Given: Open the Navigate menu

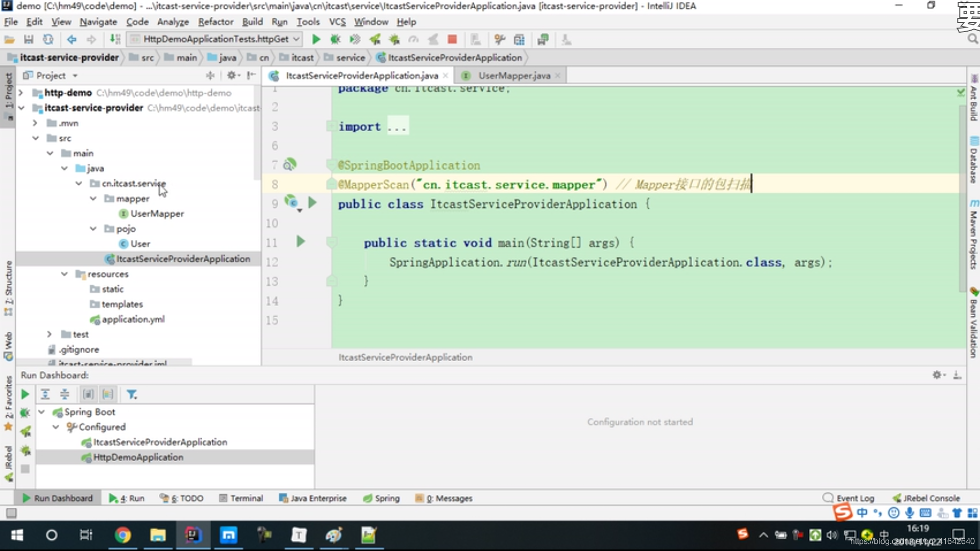Looking at the screenshot, I should (x=98, y=21).
